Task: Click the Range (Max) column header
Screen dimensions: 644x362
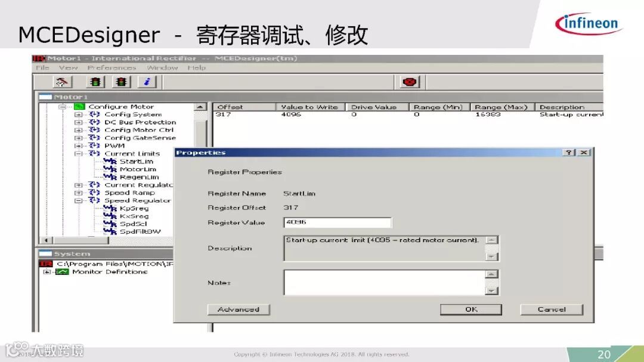Action: (x=502, y=107)
